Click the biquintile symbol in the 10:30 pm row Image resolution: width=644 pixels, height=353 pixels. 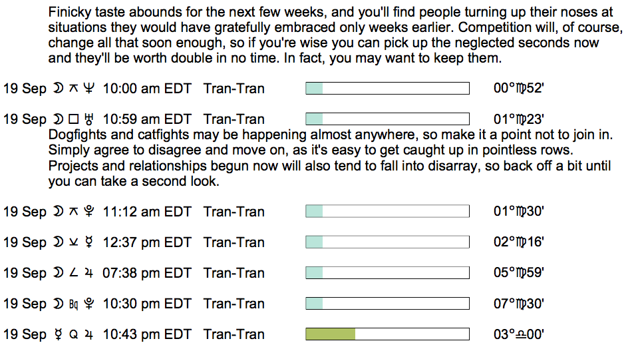coord(74,304)
